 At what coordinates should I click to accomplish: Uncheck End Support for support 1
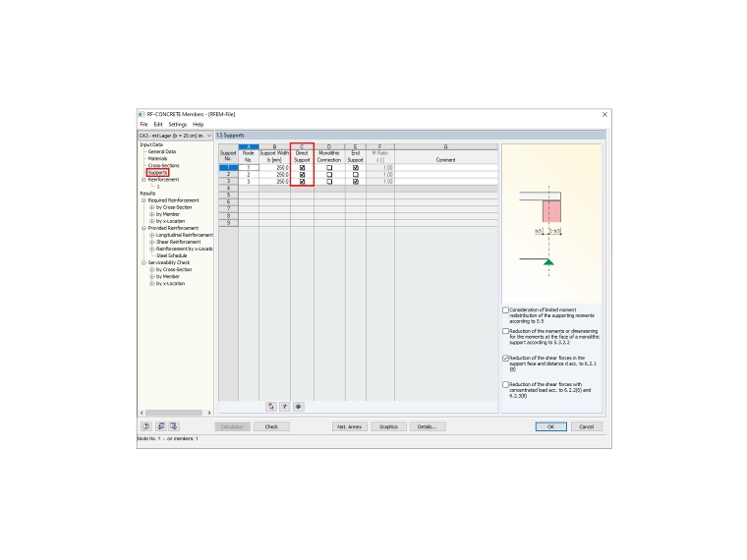coord(356,168)
